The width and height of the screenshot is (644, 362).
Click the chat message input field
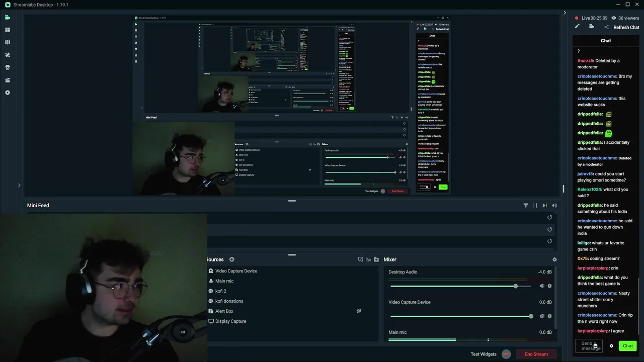[589, 346]
